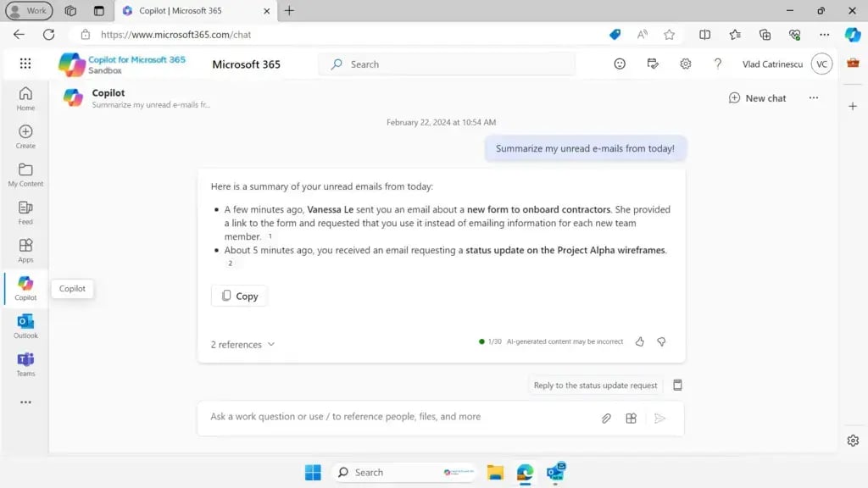Close the Copilot browser tab
Screen dimensions: 868x488
pyautogui.click(x=266, y=11)
